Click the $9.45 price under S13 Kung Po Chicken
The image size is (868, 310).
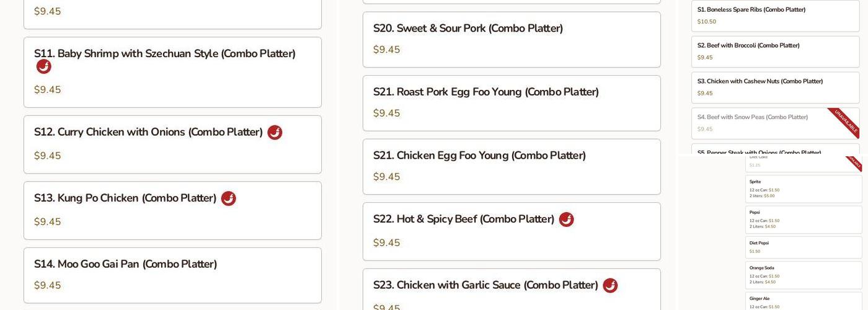tap(48, 222)
